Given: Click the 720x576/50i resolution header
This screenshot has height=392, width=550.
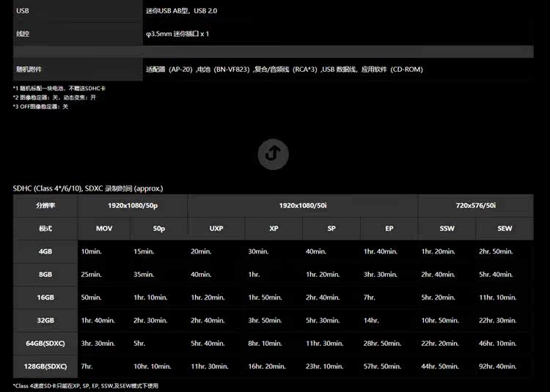Looking at the screenshot, I should coord(476,206).
